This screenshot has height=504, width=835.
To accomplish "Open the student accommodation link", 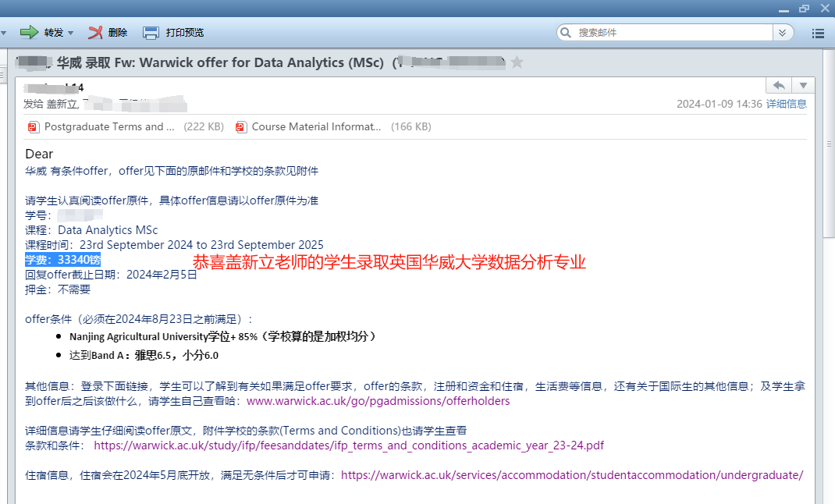I will click(x=571, y=474).
